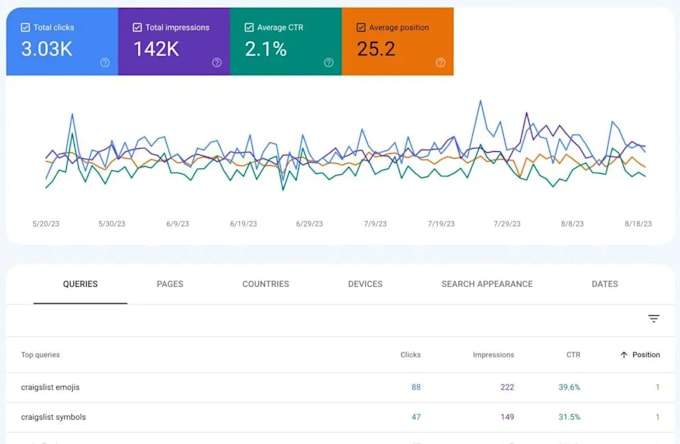Sort by Impressions column header

coord(493,355)
